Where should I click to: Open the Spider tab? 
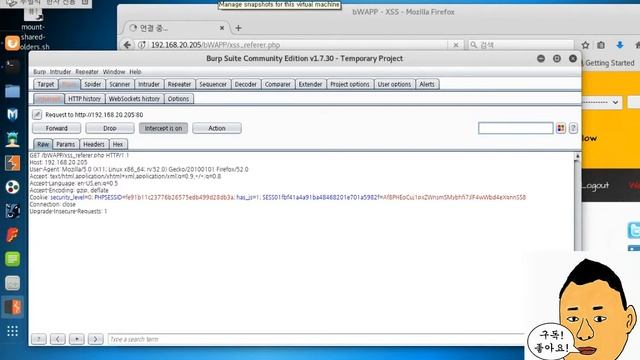point(93,84)
